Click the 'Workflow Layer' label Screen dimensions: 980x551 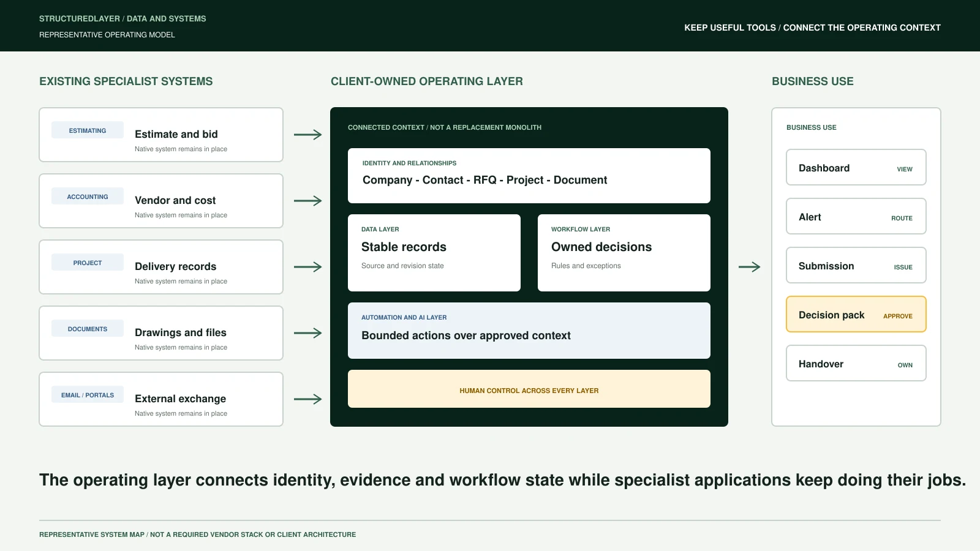(x=581, y=229)
